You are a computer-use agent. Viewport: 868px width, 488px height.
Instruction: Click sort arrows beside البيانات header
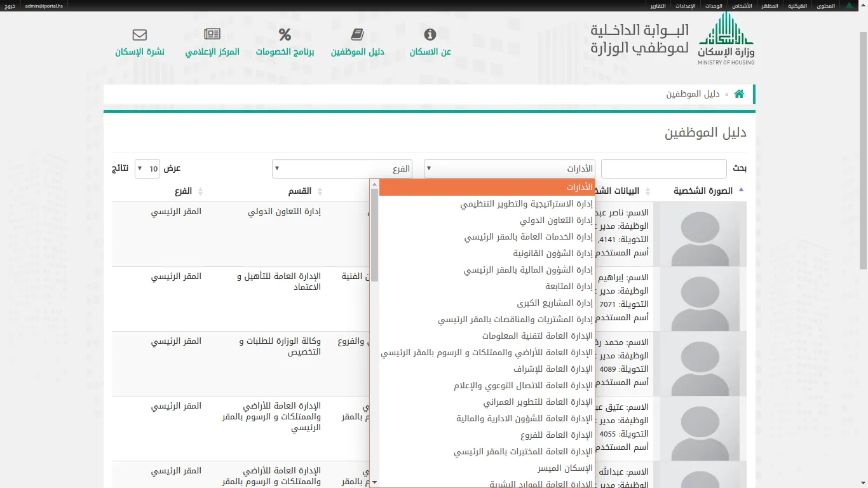tap(648, 191)
